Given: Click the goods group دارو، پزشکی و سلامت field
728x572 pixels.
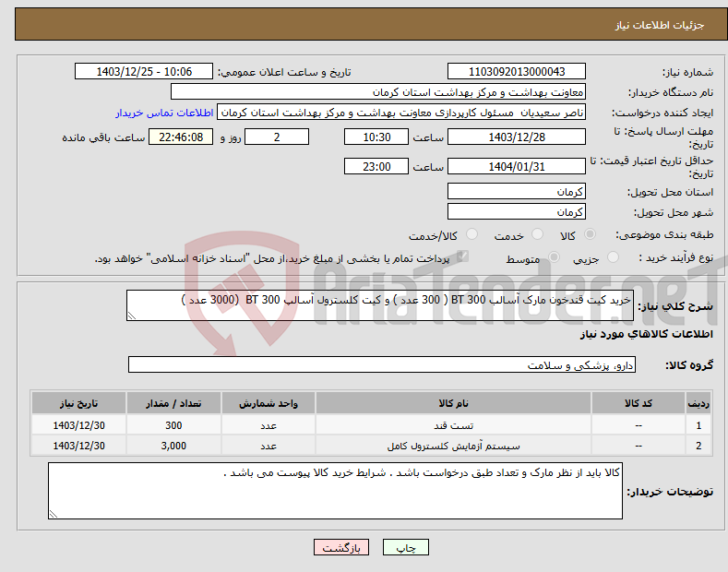Looking at the screenshot, I should pyautogui.click(x=382, y=365).
